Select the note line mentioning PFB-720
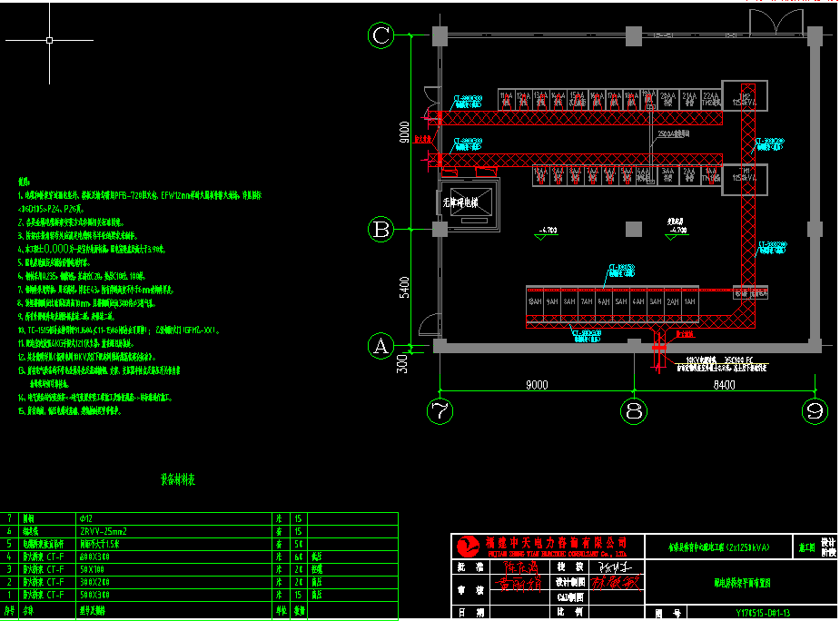This screenshot has height=621, width=840. (x=140, y=195)
